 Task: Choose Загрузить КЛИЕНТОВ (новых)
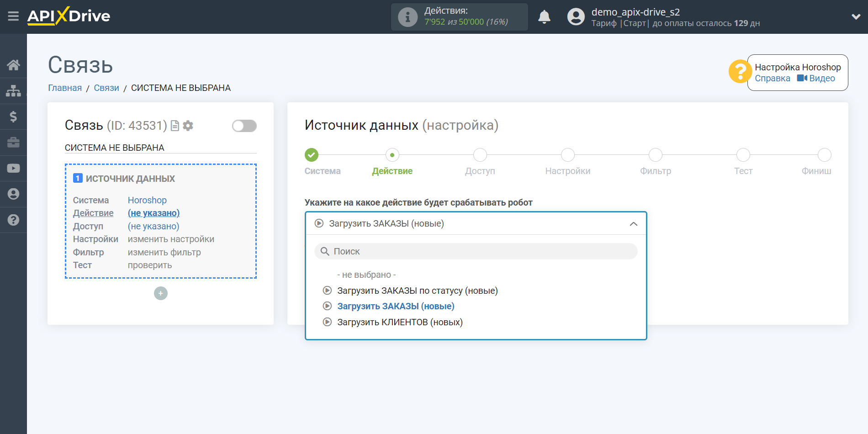click(400, 322)
